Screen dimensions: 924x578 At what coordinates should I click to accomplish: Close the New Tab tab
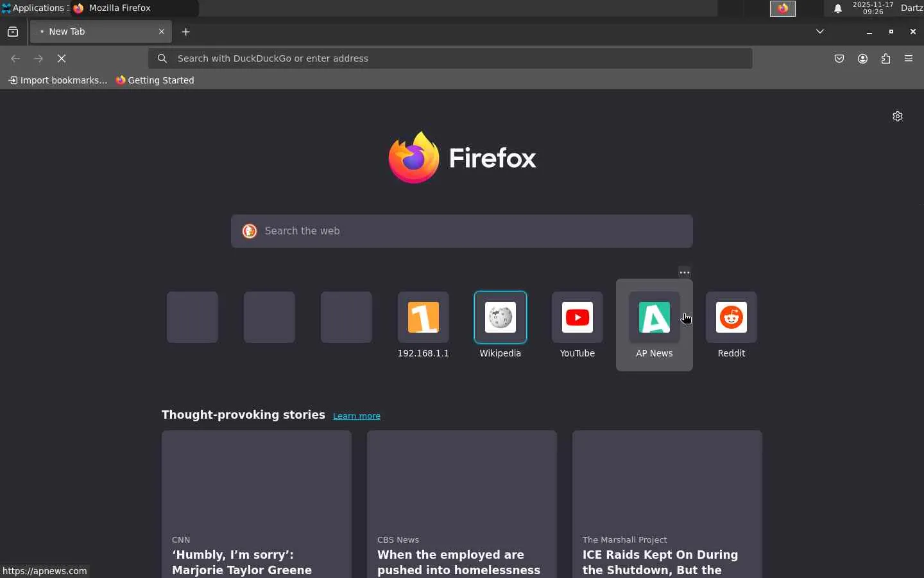(162, 31)
